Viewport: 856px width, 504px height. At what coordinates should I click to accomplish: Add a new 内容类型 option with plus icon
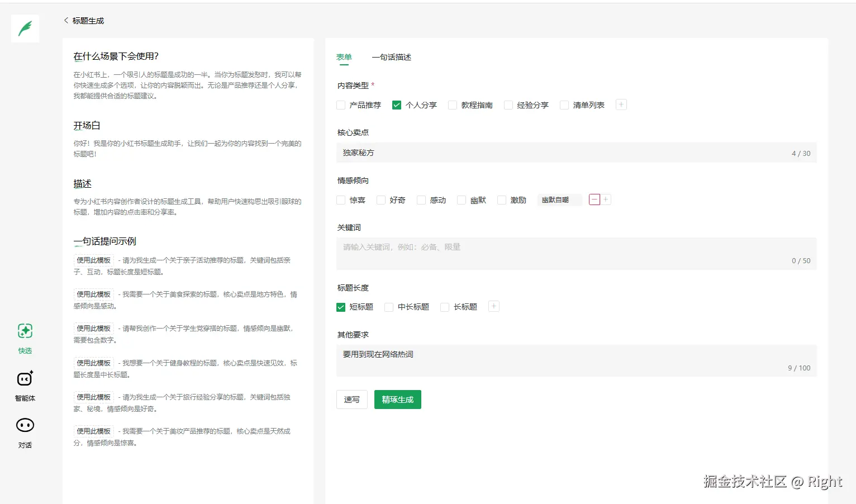pos(621,104)
